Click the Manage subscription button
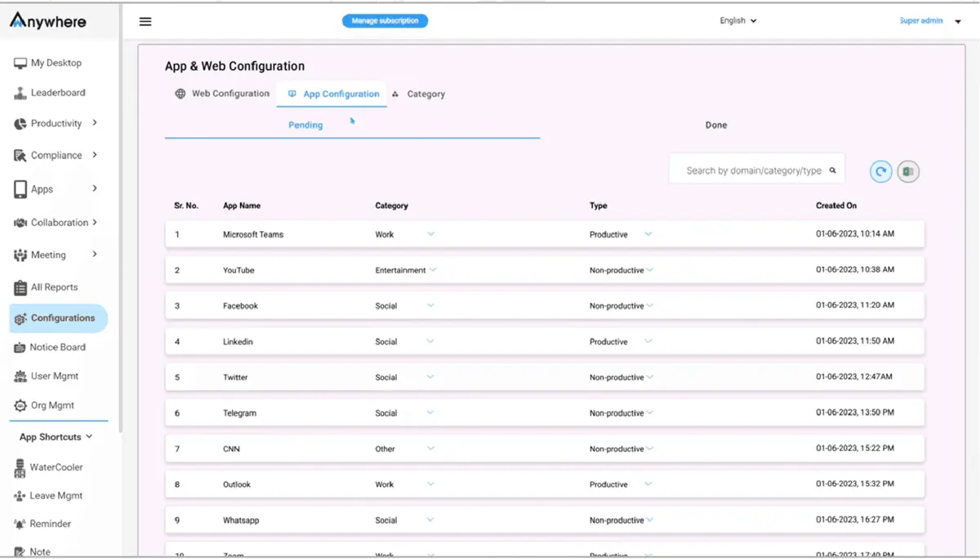 pos(385,21)
